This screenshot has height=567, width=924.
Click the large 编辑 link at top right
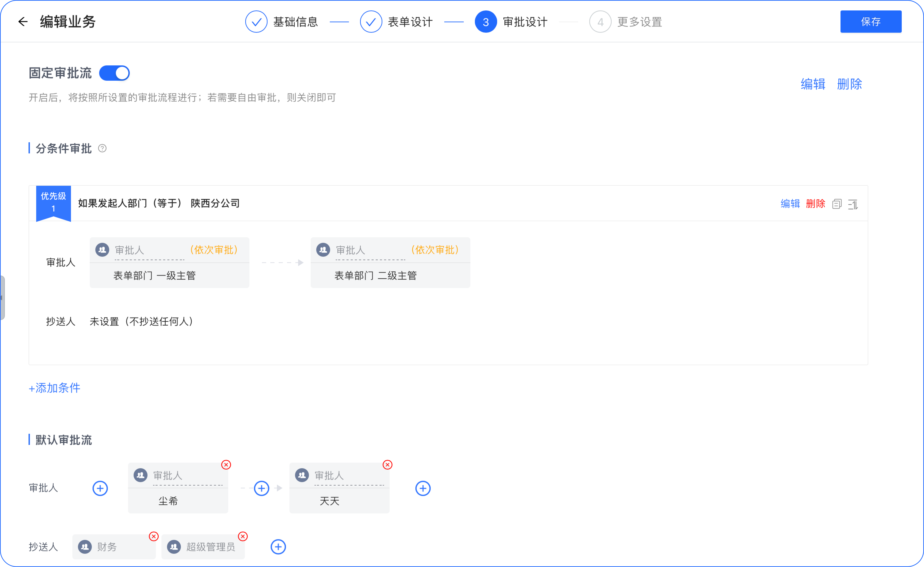pos(813,84)
